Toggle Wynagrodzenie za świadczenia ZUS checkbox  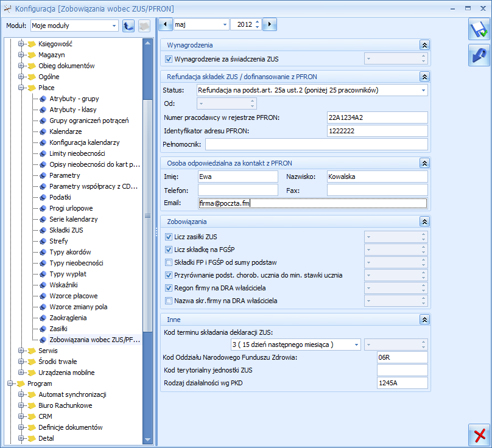(169, 59)
